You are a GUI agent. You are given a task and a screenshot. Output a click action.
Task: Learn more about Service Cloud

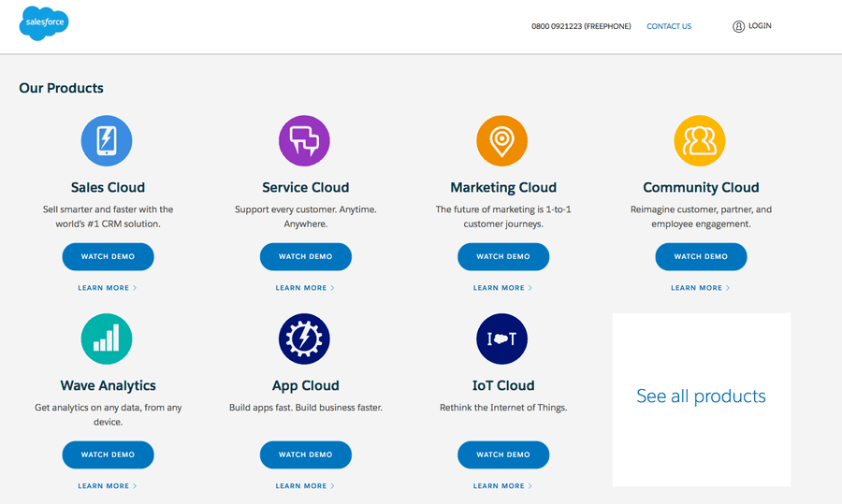pos(305,288)
